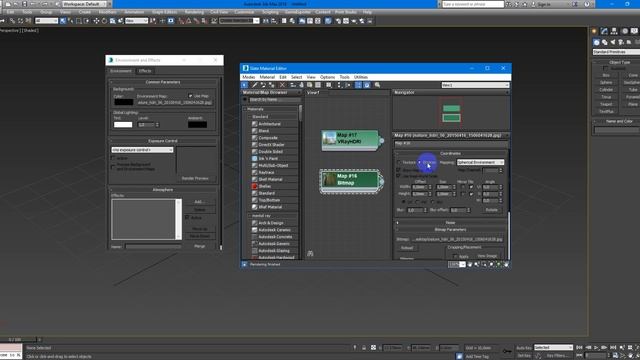Click the binoculars icon in View1 corner
Screen dimensions: 640x360
(310, 253)
